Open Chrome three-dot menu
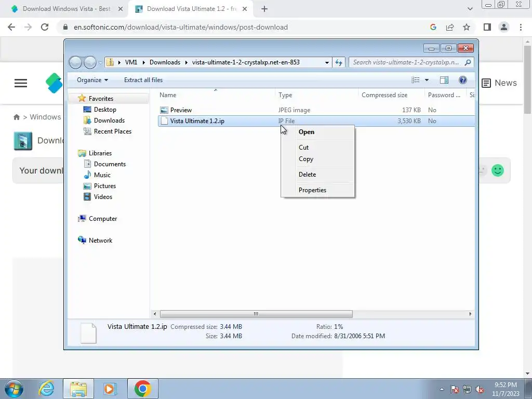 point(521,27)
